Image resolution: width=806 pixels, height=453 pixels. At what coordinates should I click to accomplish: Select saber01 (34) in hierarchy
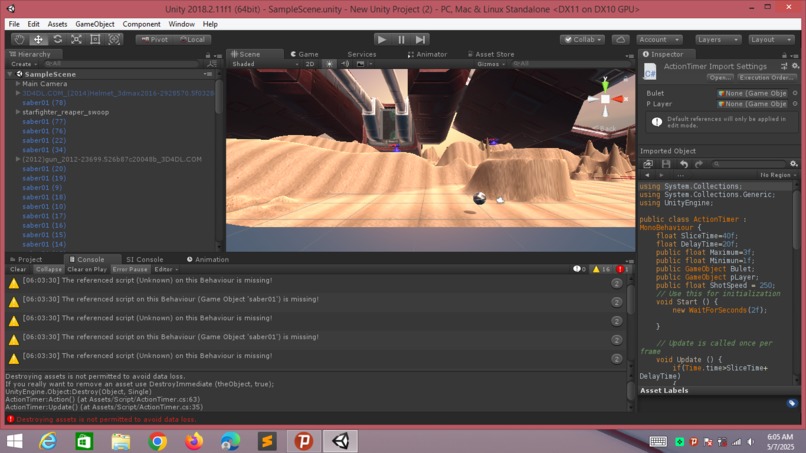(x=44, y=150)
